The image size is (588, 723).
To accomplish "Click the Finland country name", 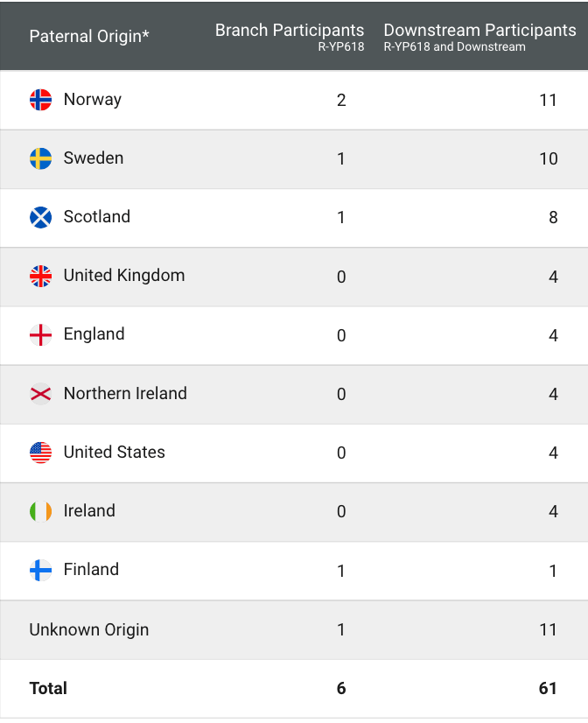I will coord(91,570).
